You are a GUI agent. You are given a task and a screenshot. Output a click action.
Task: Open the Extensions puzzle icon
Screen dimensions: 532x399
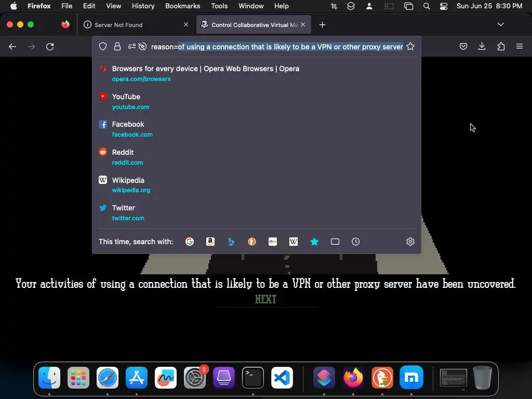[501, 46]
